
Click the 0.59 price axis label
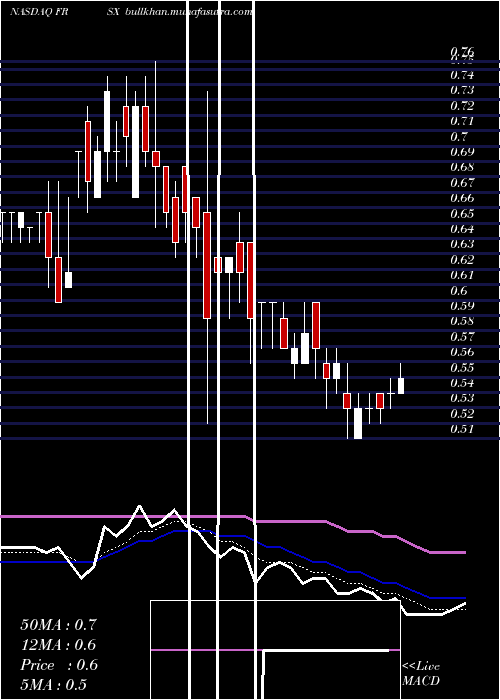click(x=462, y=306)
